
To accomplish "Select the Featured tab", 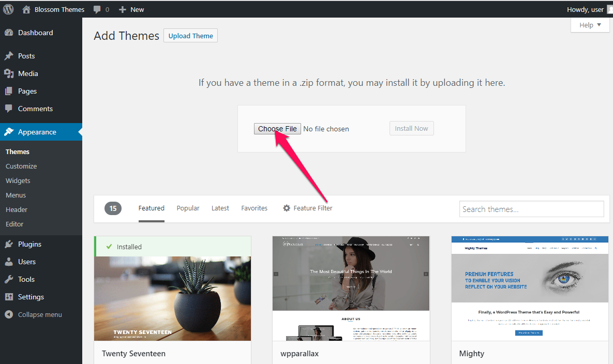I will [x=151, y=208].
